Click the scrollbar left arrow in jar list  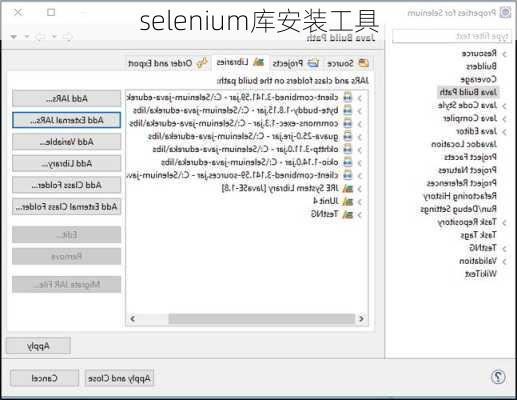[133, 319]
